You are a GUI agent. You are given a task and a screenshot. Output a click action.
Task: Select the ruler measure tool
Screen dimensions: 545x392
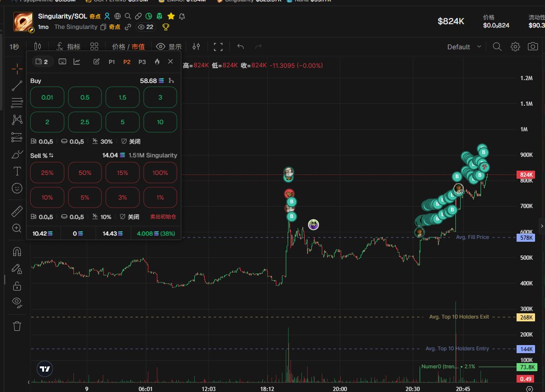[17, 211]
